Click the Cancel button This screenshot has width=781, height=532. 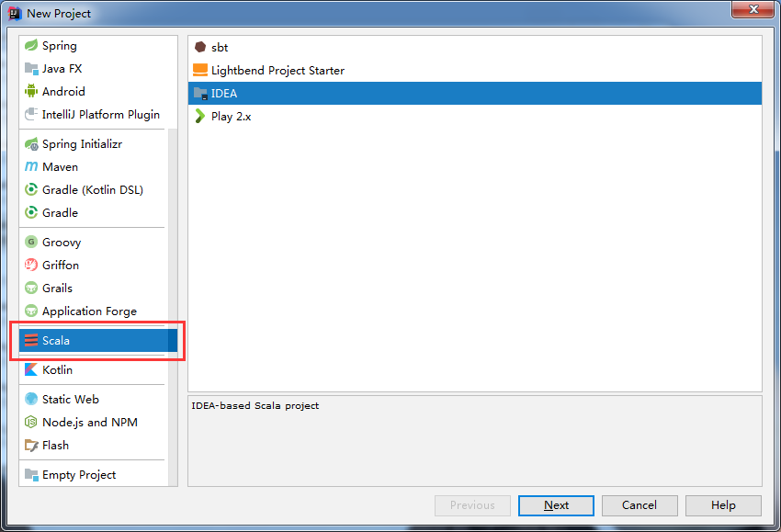[640, 505]
